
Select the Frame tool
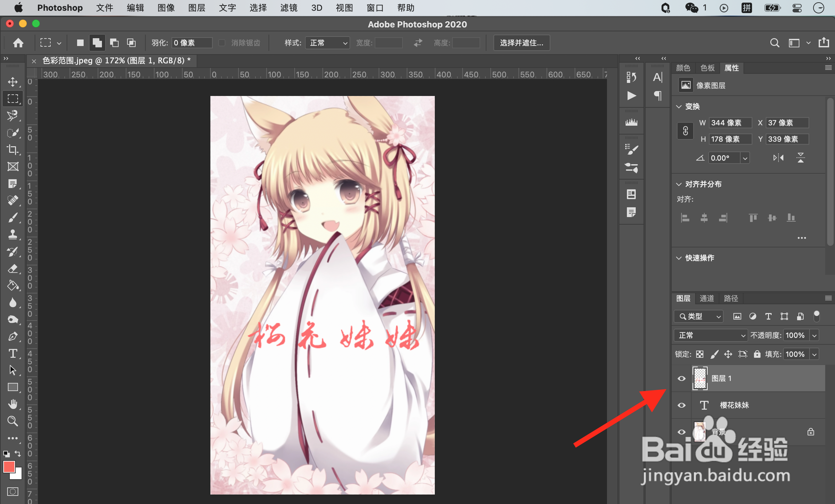pos(13,167)
